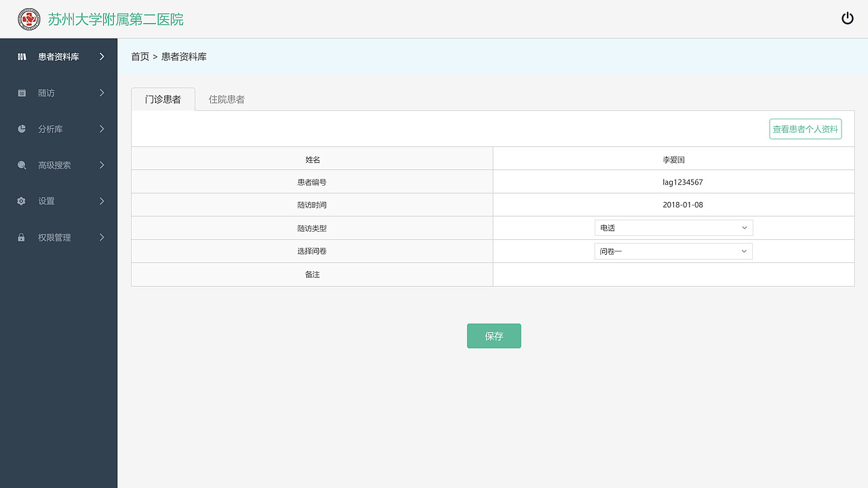Click the 查看患者个人资料 button
Viewport: 868px width, 488px height.
[806, 129]
